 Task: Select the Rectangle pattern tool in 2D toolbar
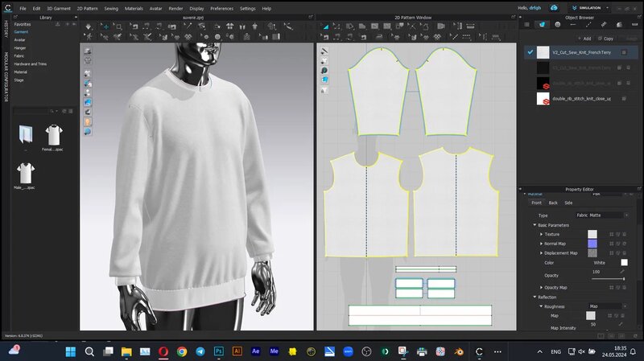pyautogui.click(x=374, y=27)
